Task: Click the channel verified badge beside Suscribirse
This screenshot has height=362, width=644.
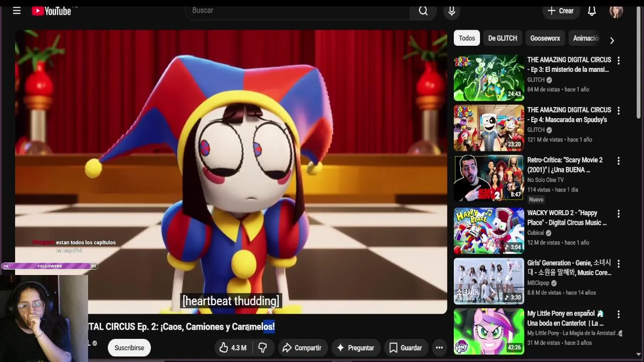Action: point(95,343)
